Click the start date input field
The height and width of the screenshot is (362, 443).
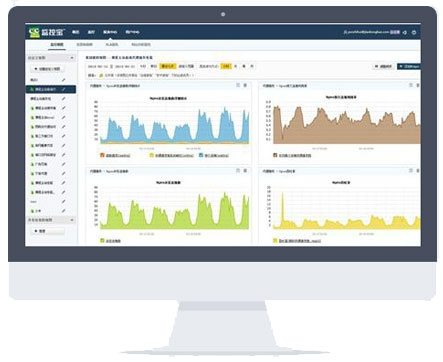(98, 66)
